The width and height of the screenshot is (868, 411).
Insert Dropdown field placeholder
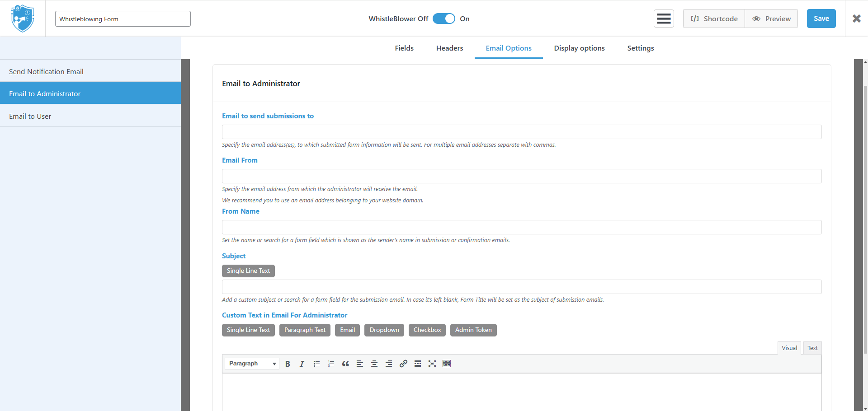tap(384, 330)
